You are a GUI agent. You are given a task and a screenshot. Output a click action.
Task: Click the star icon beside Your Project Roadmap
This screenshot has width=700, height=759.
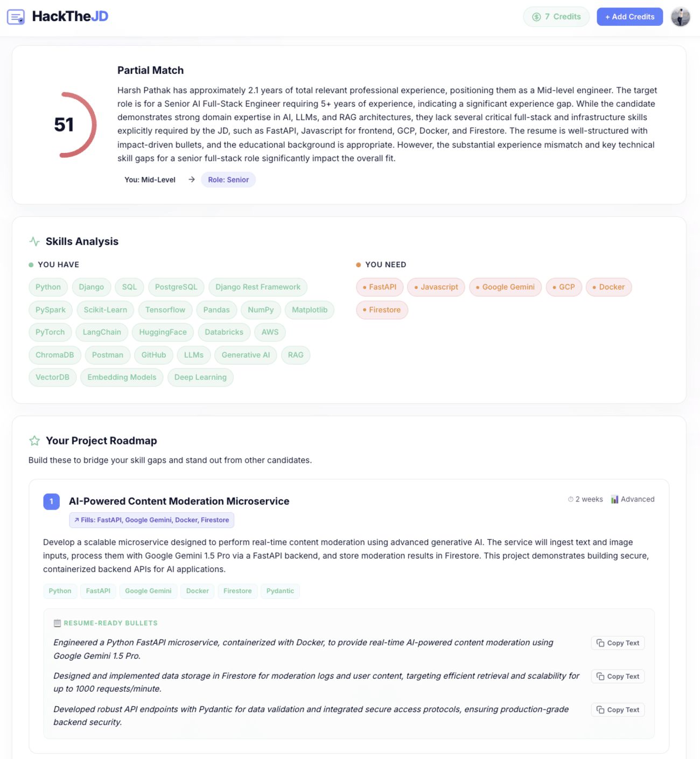[34, 440]
